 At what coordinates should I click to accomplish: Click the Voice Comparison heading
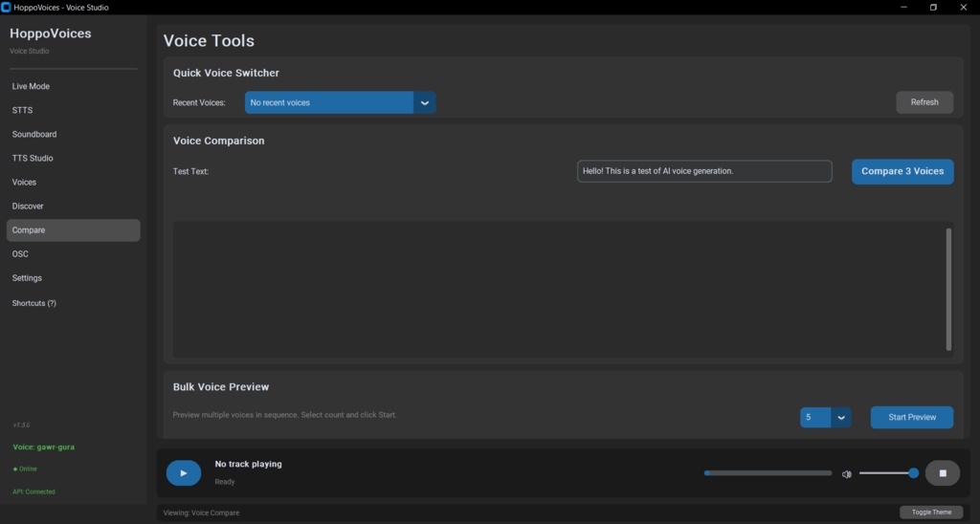tap(219, 142)
